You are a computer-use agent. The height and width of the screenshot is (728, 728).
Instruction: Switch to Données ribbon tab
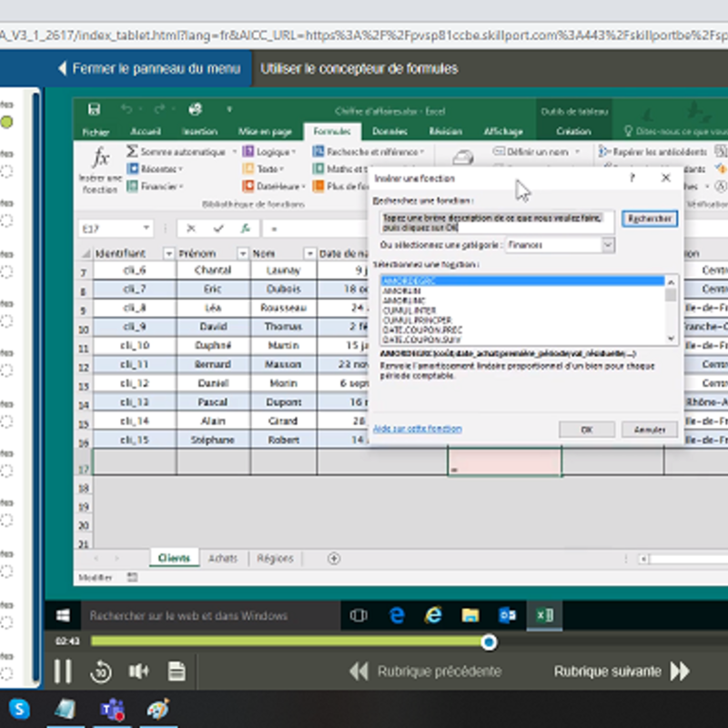pos(389,132)
